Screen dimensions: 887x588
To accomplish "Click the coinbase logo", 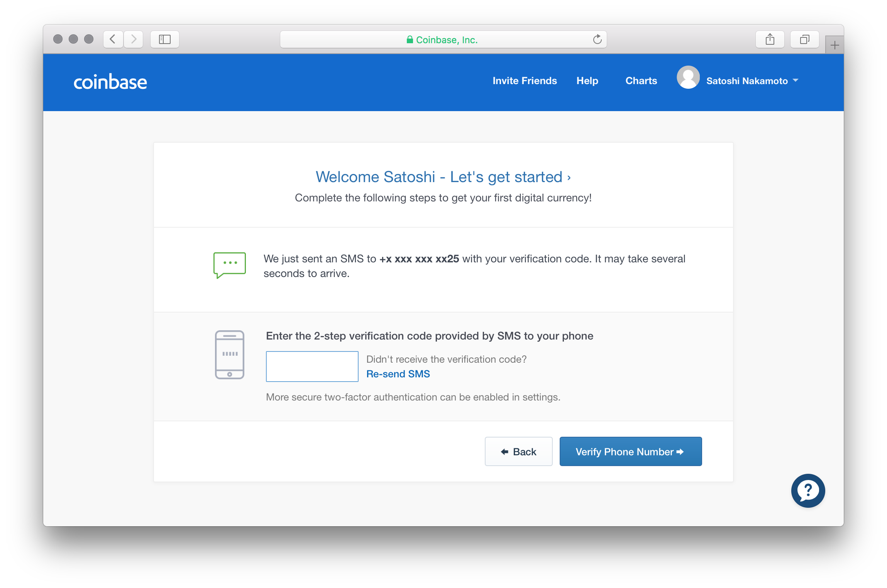I will (x=110, y=82).
